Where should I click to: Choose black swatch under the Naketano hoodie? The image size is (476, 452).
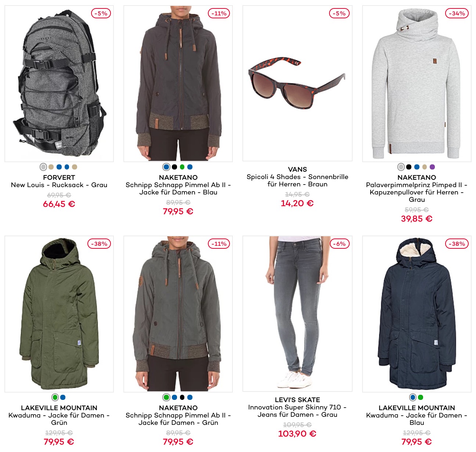coord(409,167)
